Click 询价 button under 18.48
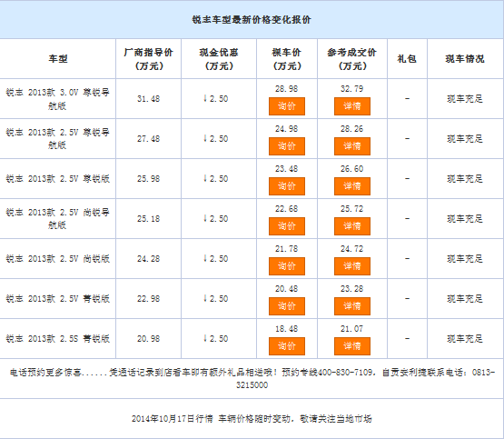504x439 pixels. [287, 346]
